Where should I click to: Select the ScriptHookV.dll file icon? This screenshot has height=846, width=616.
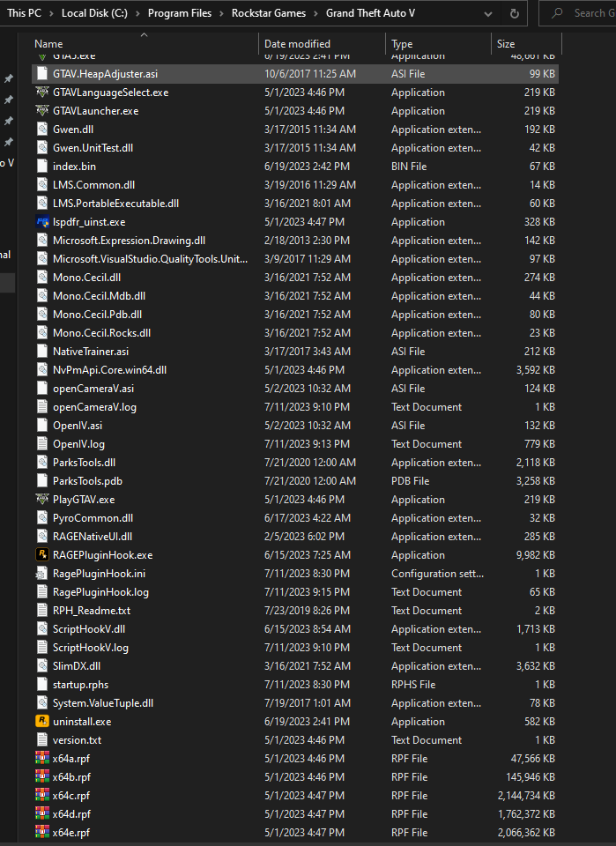[x=42, y=628]
